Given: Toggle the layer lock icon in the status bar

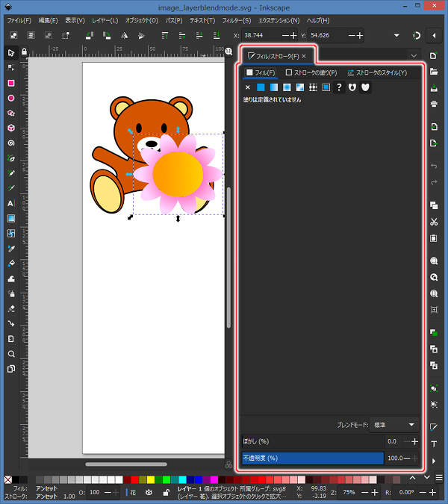Looking at the screenshot, I should (164, 492).
